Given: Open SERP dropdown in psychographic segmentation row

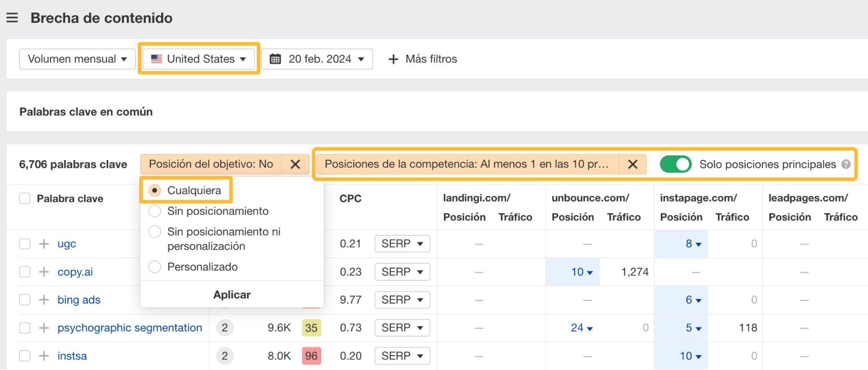Looking at the screenshot, I should [x=402, y=328].
